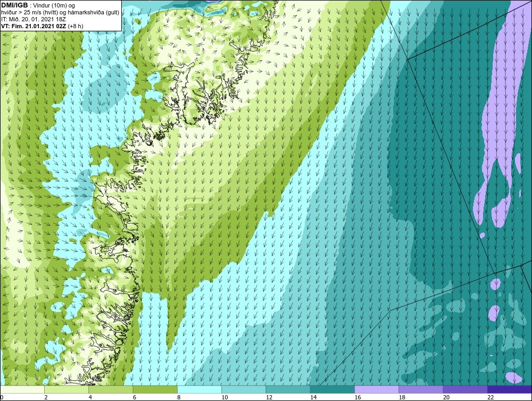Image resolution: width=532 pixels, height=401 pixels.
Task: Click the legend label '12'
Action: point(269,397)
